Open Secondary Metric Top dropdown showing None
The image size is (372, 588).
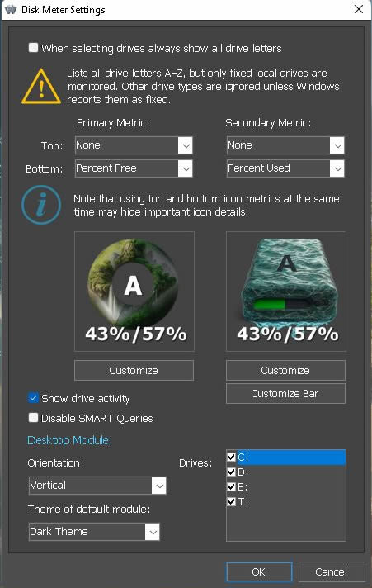click(285, 145)
